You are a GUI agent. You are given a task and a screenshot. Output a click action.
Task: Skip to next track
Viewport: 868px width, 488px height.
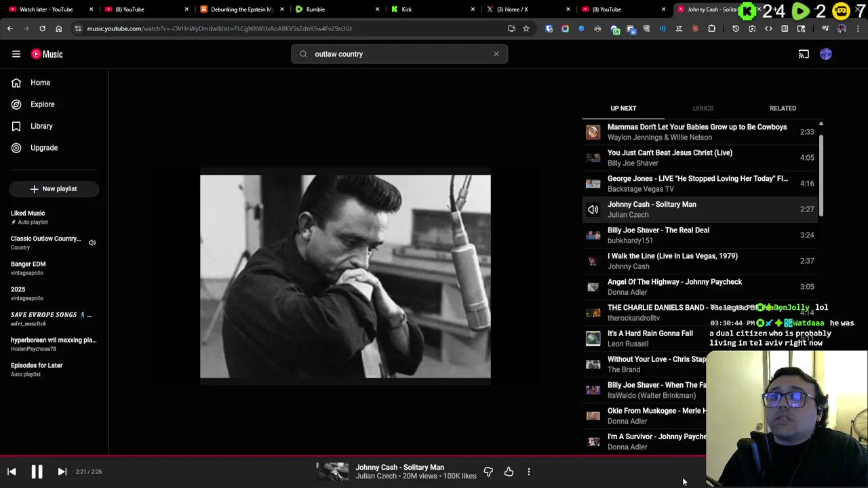click(x=62, y=472)
